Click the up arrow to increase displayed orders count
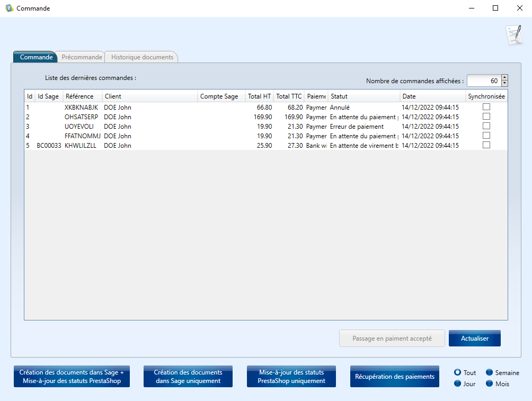 point(504,78)
